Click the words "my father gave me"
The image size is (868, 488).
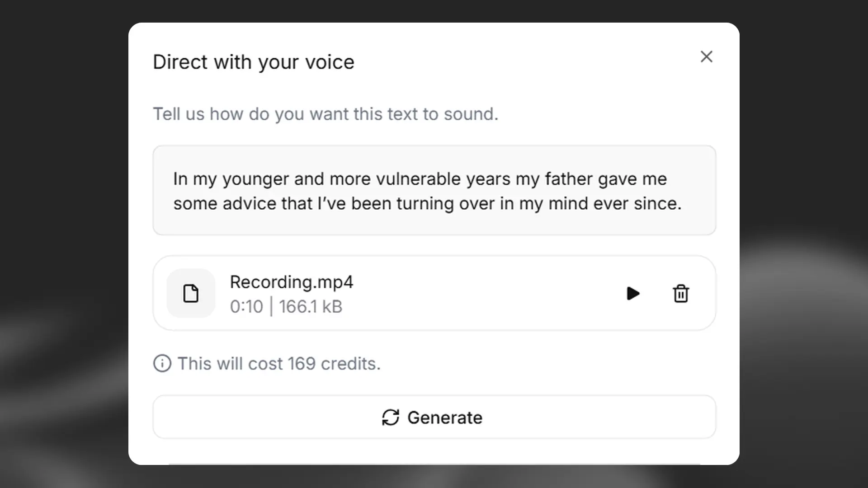coord(606,179)
